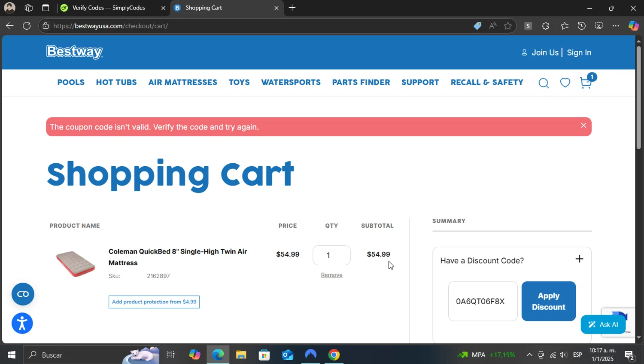The width and height of the screenshot is (644, 364).
Task: Close the Shopping Cart tab
Action: pos(276,8)
